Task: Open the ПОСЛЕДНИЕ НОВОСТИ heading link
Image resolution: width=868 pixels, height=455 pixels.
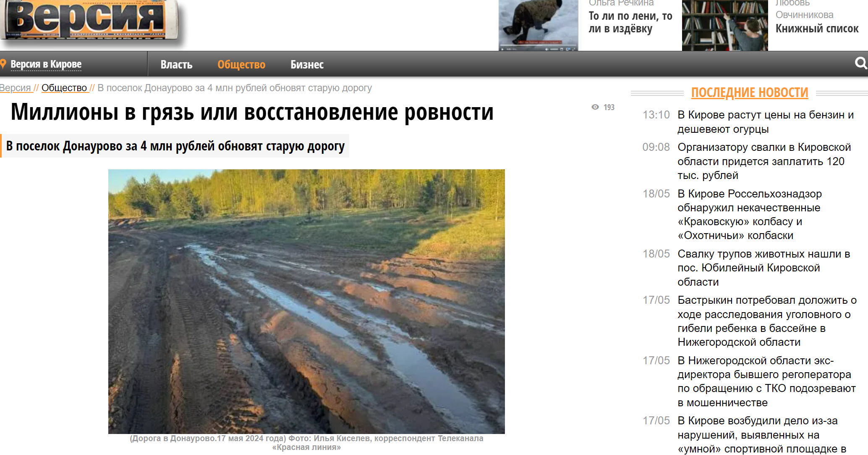Action: coord(749,92)
